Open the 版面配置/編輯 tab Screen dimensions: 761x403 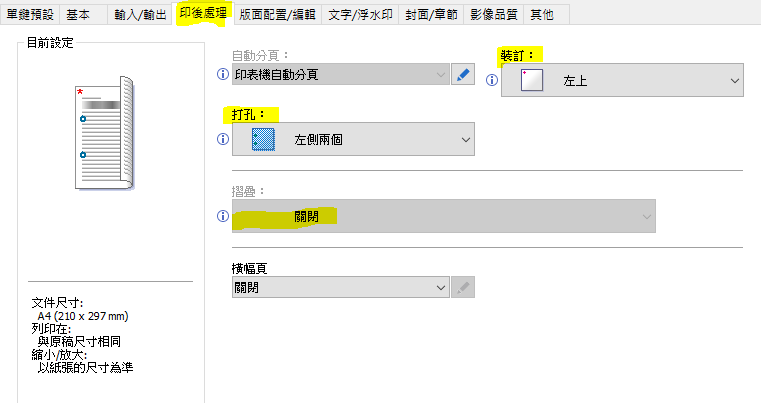(x=277, y=15)
